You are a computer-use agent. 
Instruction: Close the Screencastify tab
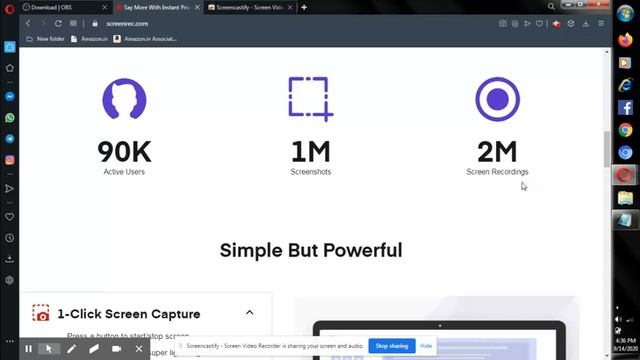coord(290,7)
